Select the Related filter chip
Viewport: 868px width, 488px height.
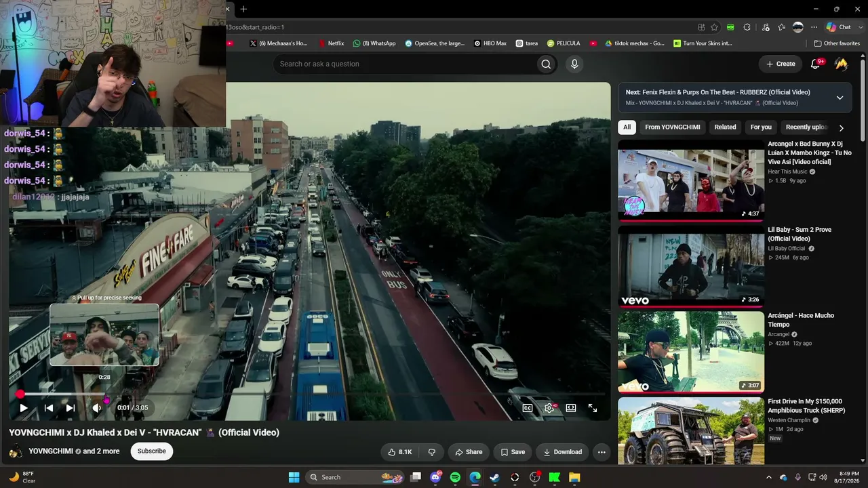[x=725, y=127]
